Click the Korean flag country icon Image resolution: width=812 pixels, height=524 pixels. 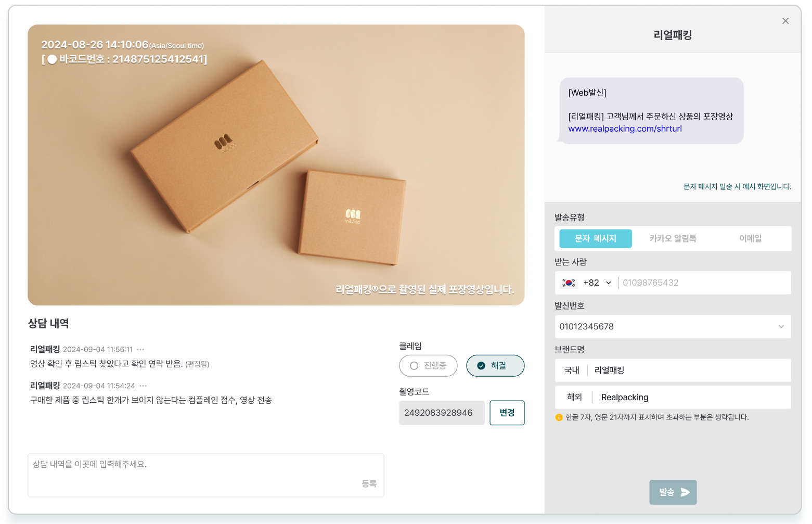pos(569,283)
